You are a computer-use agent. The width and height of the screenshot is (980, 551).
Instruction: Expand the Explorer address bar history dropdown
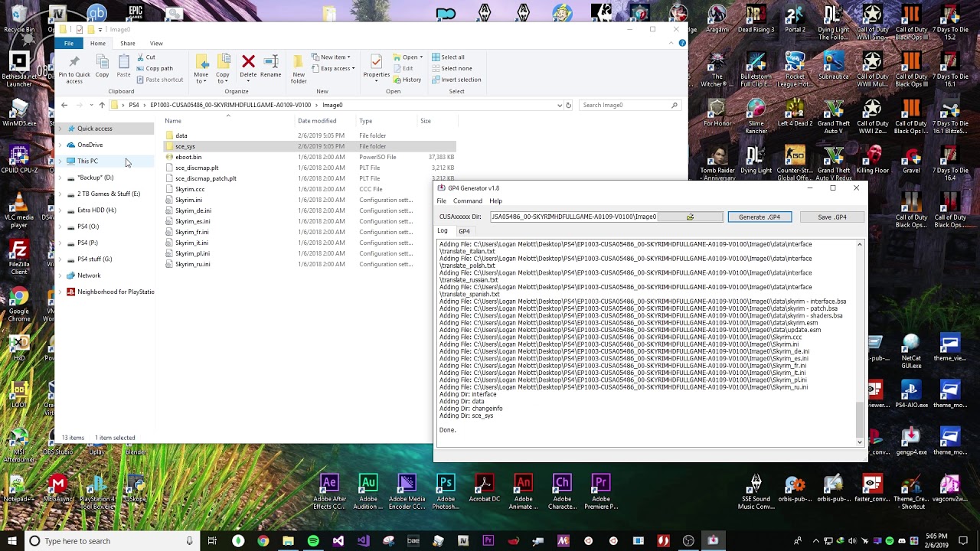(560, 105)
